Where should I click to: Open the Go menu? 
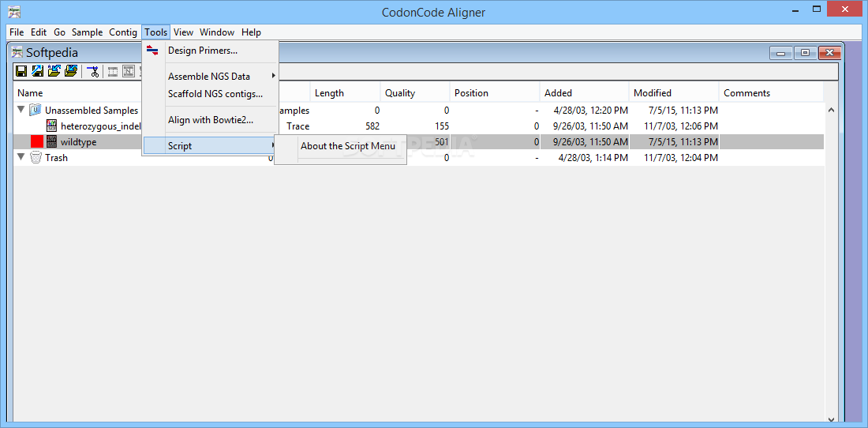click(x=59, y=32)
